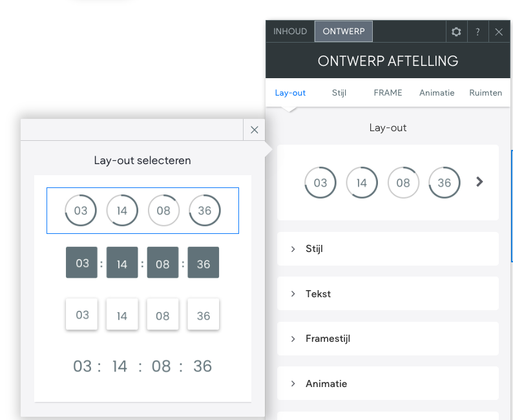Select the Lay-out sub-tab
The width and height of the screenshot is (513, 420).
coord(290,92)
